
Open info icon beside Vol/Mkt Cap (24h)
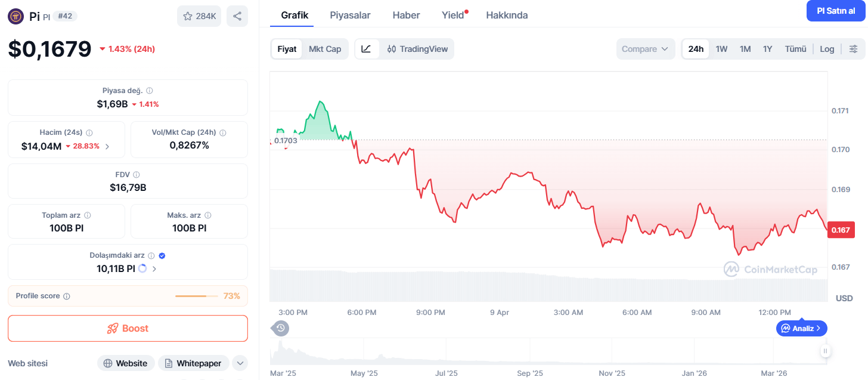[222, 132]
